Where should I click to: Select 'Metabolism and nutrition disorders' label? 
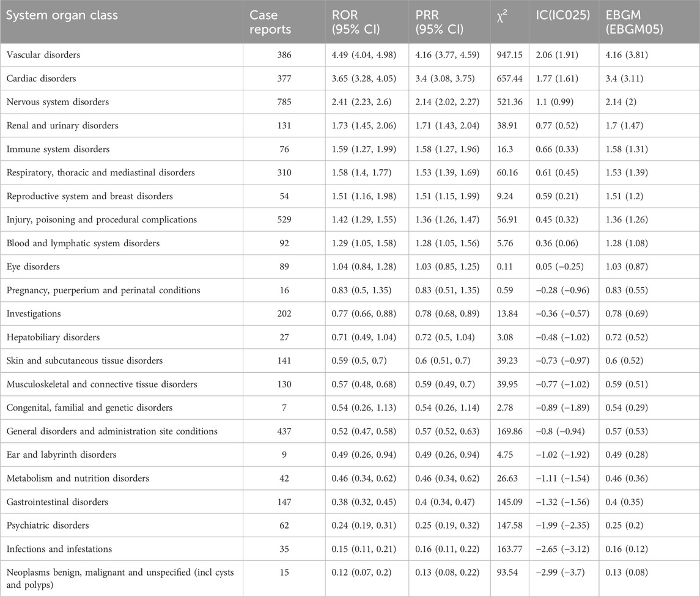click(x=78, y=478)
